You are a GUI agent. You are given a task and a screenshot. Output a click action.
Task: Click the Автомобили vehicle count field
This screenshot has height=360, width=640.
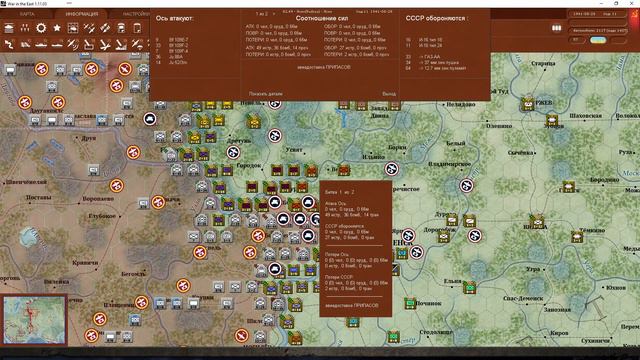pyautogui.click(x=598, y=31)
